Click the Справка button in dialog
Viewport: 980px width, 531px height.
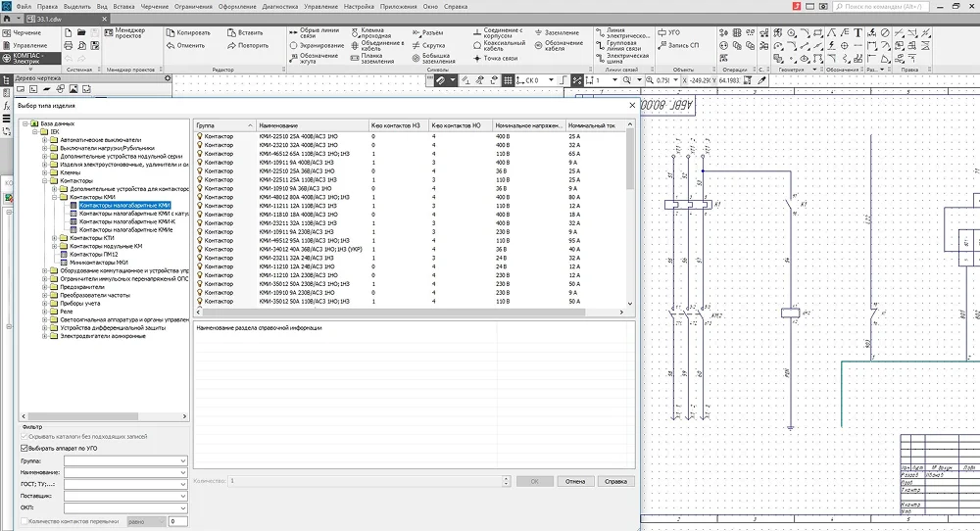[615, 482]
